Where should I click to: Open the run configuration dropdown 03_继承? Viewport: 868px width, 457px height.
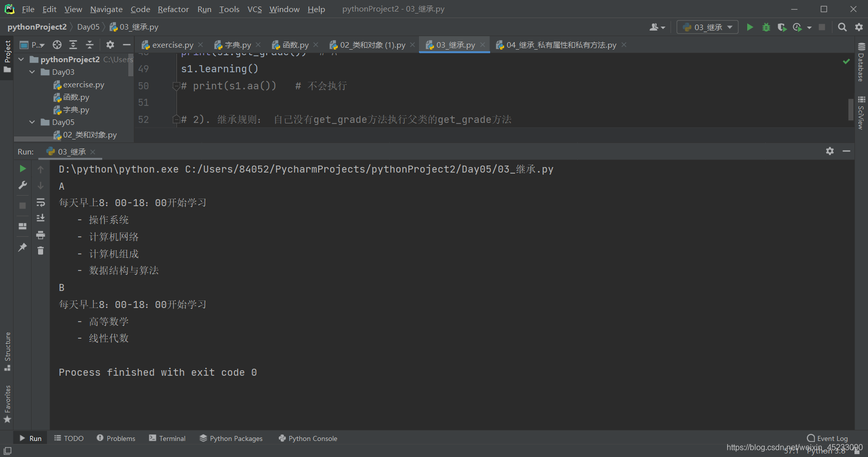[x=707, y=27]
